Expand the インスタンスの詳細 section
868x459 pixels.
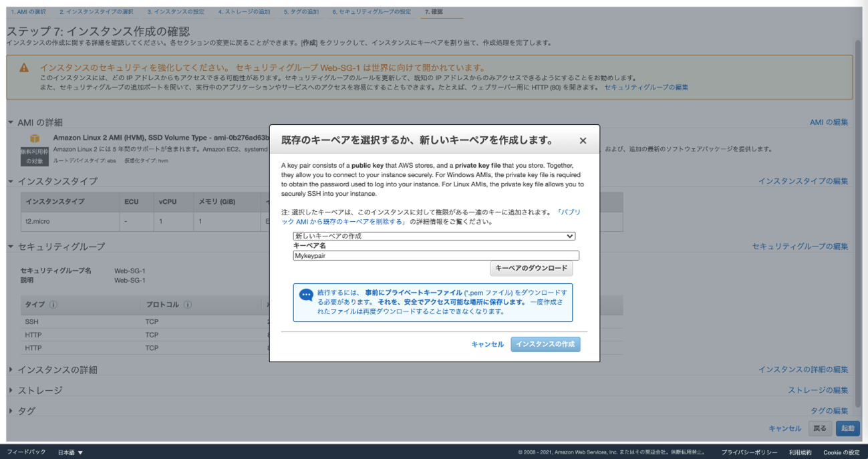tap(11, 369)
